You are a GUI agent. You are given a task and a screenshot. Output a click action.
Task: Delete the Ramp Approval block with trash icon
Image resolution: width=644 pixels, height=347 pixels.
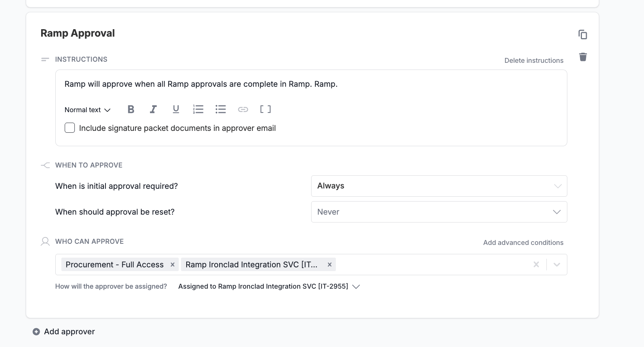583,57
